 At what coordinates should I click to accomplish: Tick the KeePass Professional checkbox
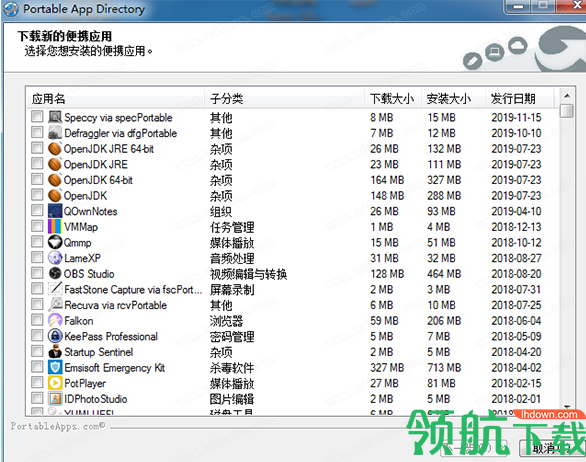[x=37, y=336]
